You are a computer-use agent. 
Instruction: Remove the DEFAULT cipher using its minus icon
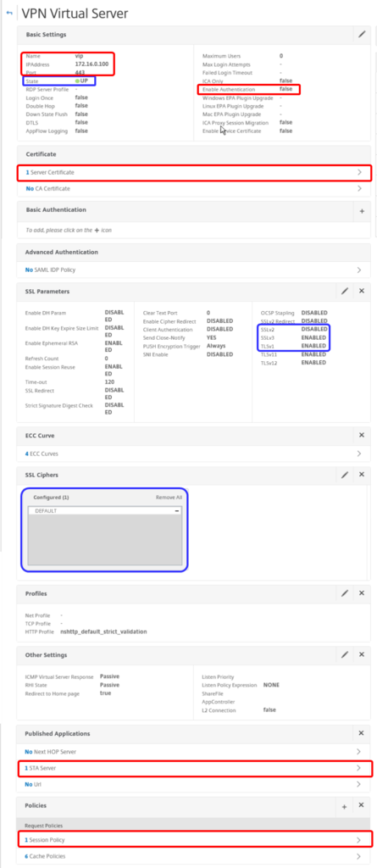(177, 511)
